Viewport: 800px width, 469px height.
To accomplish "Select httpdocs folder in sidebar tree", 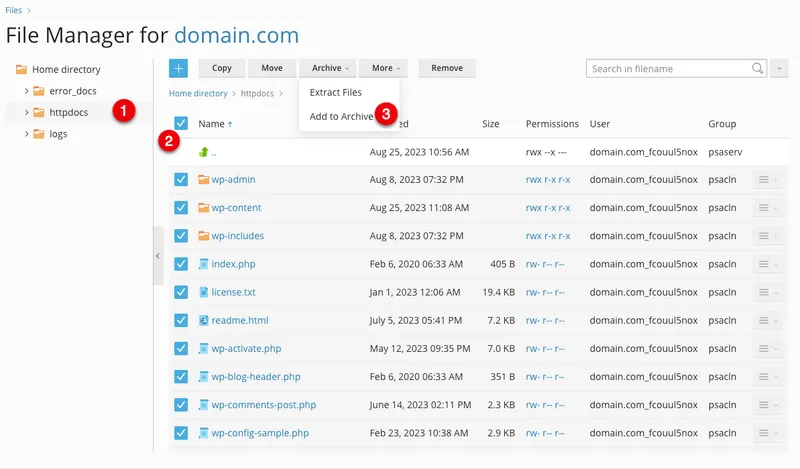I will click(x=68, y=112).
